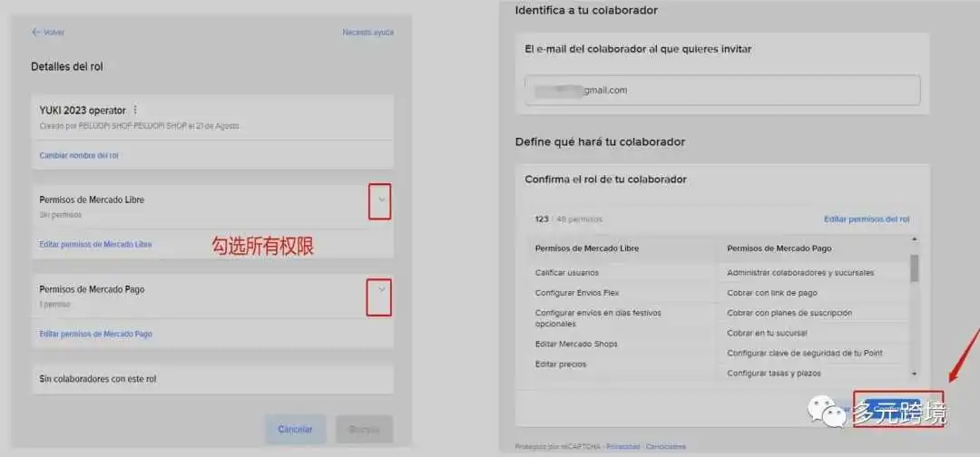
Task: Click the collaborator e-mail input field
Action: tap(722, 91)
